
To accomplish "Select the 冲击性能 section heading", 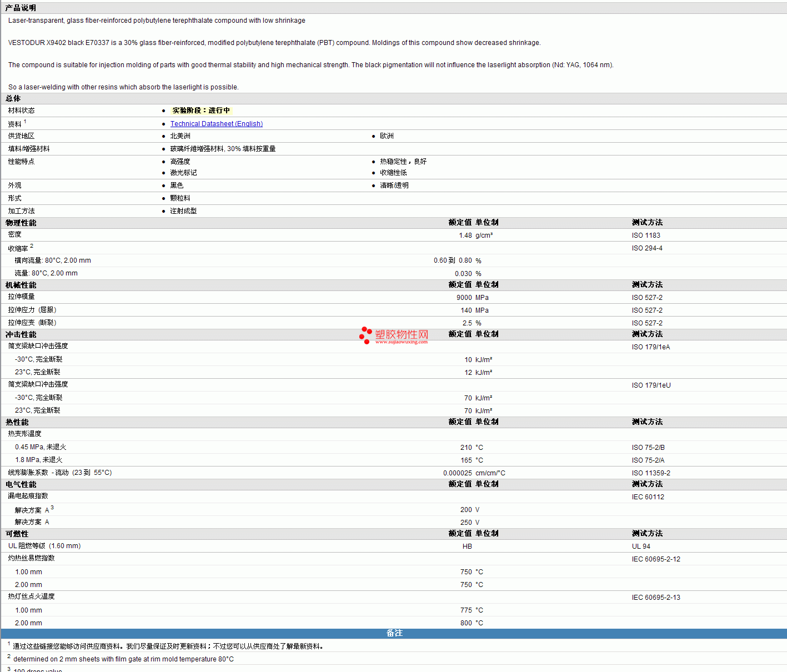I will (21, 334).
